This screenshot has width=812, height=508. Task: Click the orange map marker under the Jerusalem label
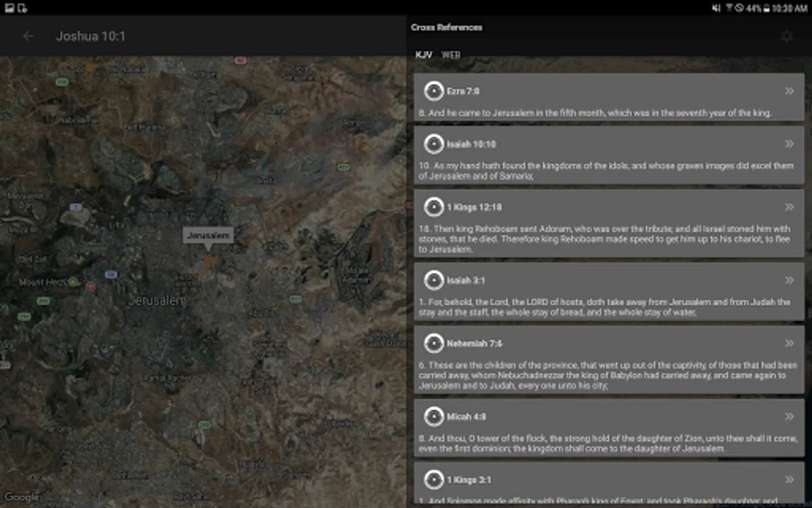click(x=209, y=260)
